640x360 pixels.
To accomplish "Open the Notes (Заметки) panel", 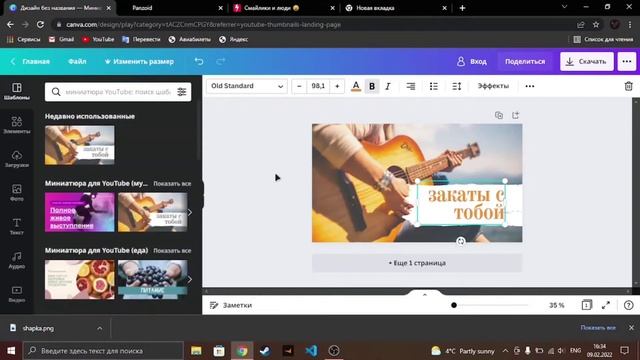I will 231,305.
